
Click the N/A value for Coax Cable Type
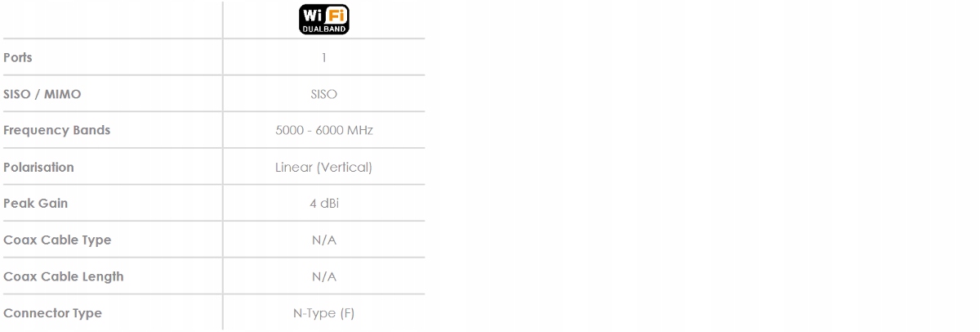click(x=324, y=240)
